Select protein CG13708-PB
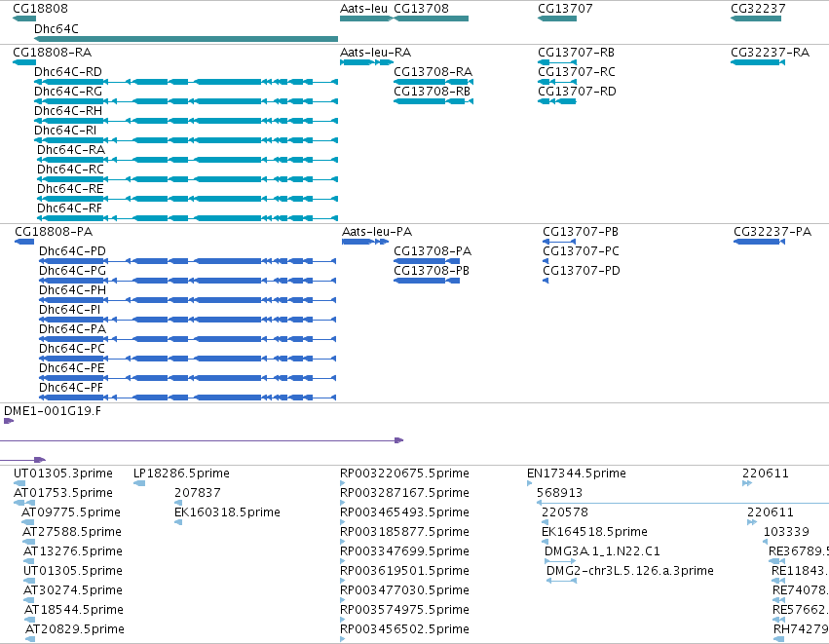Viewport: 829px width, 644px height. click(x=432, y=271)
